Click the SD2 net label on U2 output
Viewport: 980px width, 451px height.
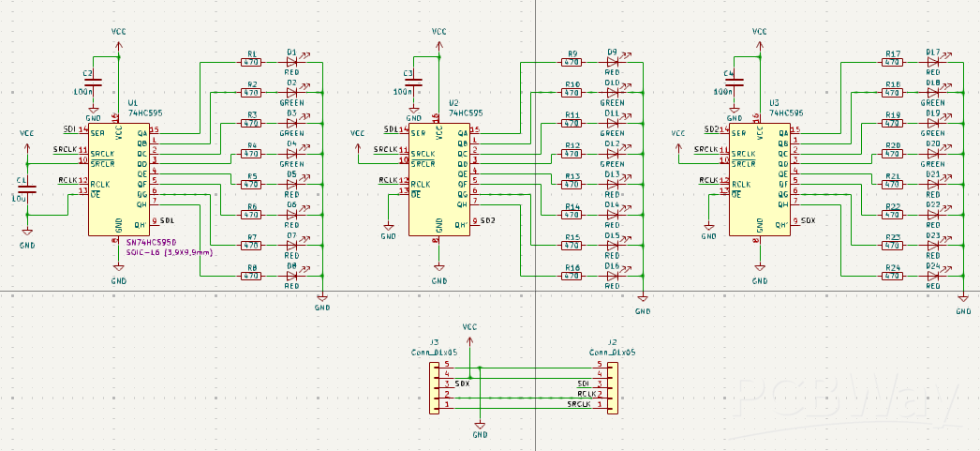pos(488,220)
